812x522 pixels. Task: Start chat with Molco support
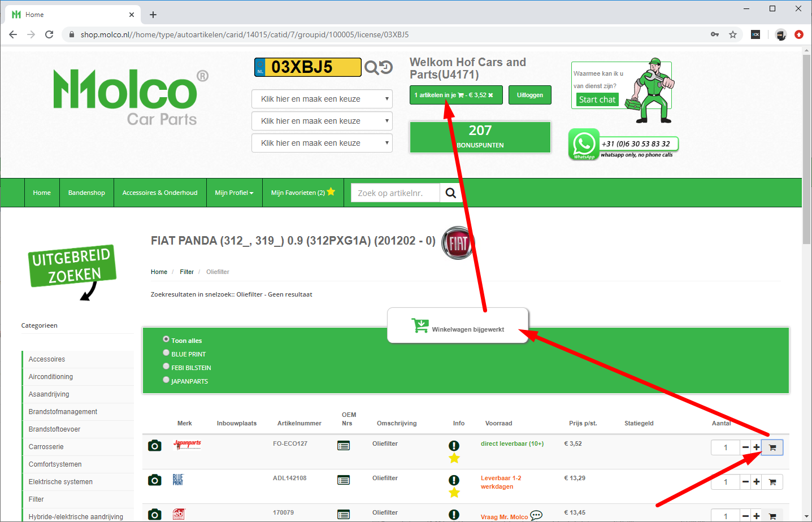597,99
